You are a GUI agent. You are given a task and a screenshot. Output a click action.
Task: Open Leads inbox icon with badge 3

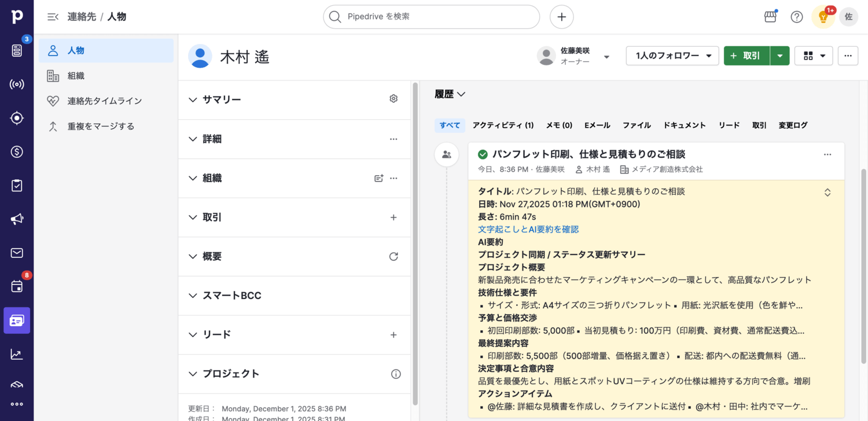(17, 50)
